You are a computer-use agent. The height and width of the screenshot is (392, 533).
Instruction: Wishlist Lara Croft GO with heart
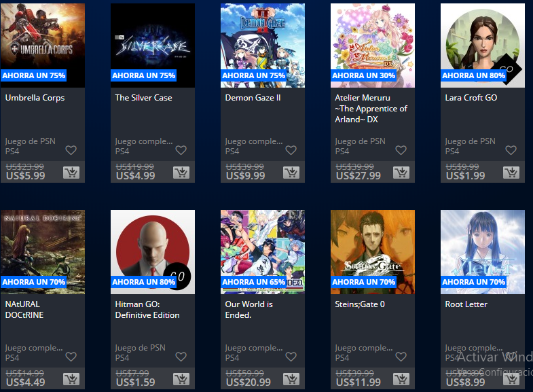(511, 150)
